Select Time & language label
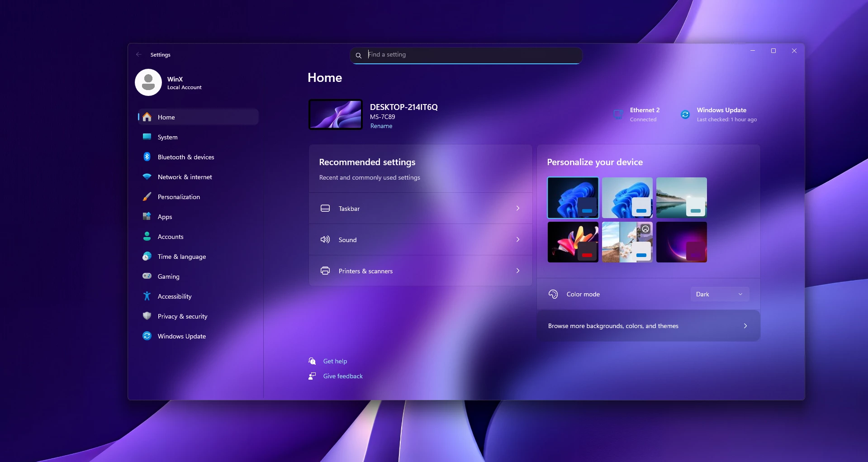The image size is (868, 462). pyautogui.click(x=182, y=257)
